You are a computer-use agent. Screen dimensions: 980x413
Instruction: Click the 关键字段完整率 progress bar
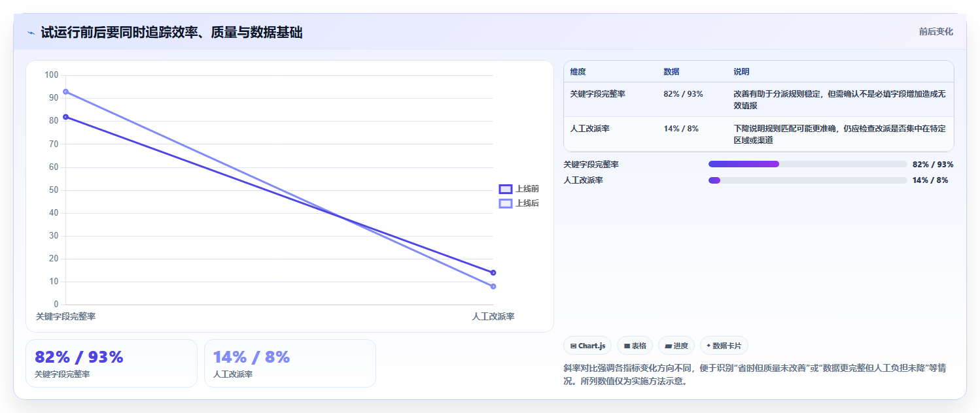click(x=807, y=164)
